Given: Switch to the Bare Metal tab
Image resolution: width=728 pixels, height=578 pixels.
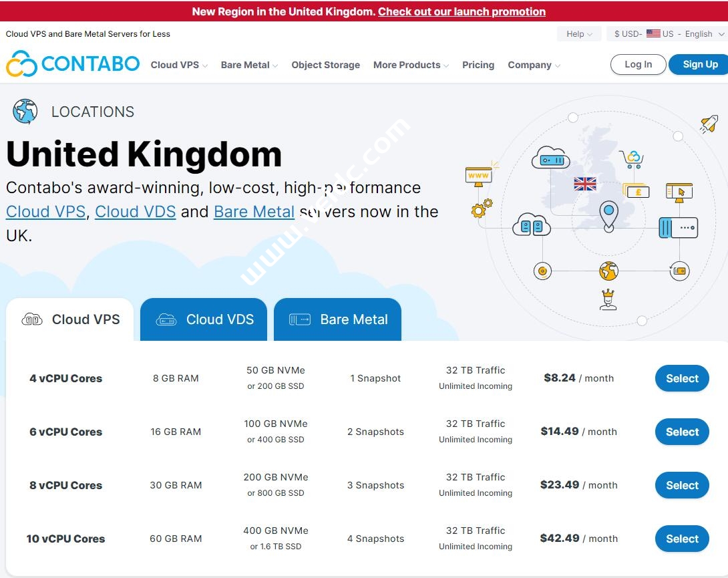Looking at the screenshot, I should pos(337,319).
